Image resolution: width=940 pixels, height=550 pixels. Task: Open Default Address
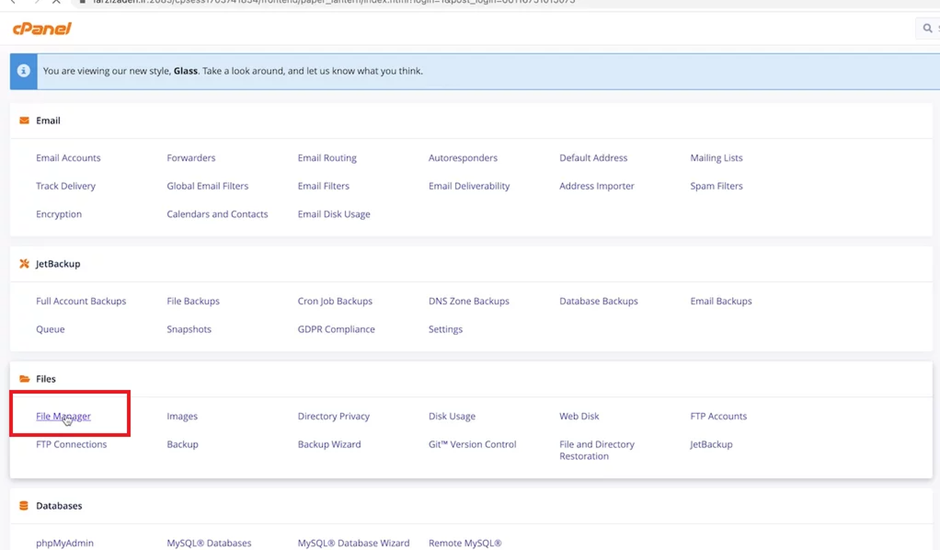(593, 158)
